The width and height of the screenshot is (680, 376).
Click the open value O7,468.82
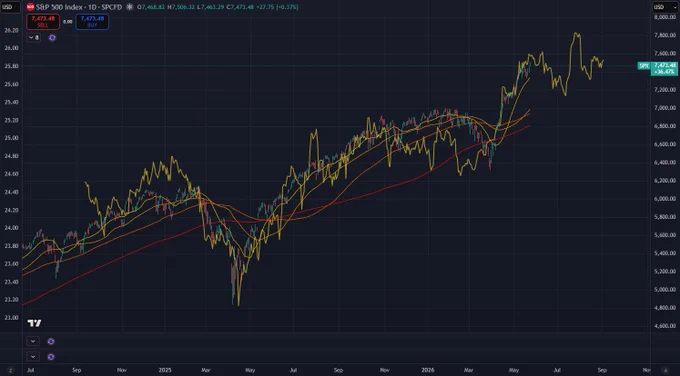coord(151,7)
